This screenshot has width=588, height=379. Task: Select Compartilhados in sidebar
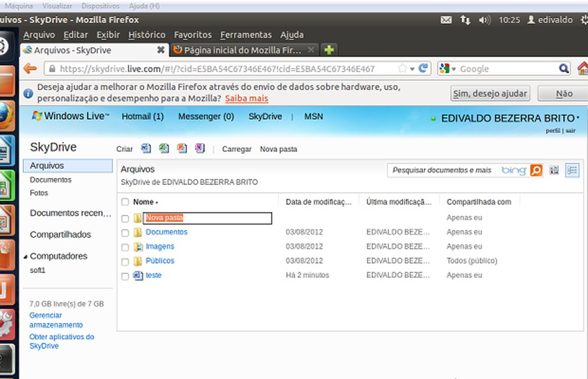60,235
